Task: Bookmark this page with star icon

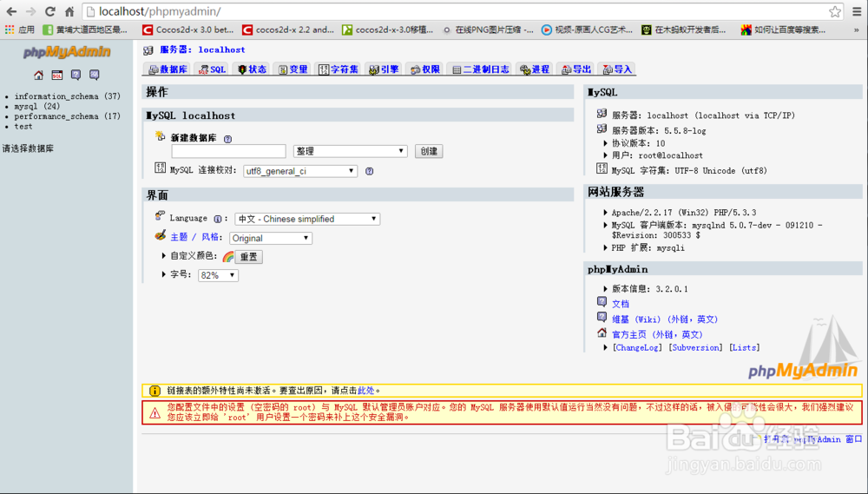Action: pyautogui.click(x=835, y=11)
